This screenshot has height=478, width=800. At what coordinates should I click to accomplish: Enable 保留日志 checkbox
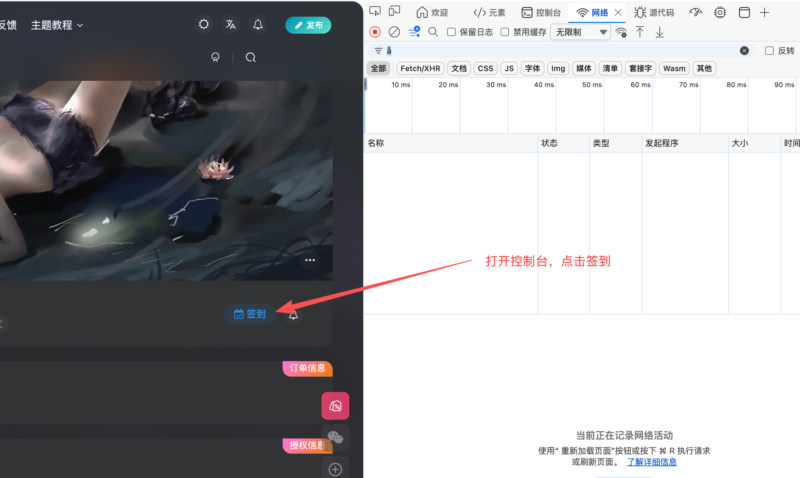[x=451, y=32]
